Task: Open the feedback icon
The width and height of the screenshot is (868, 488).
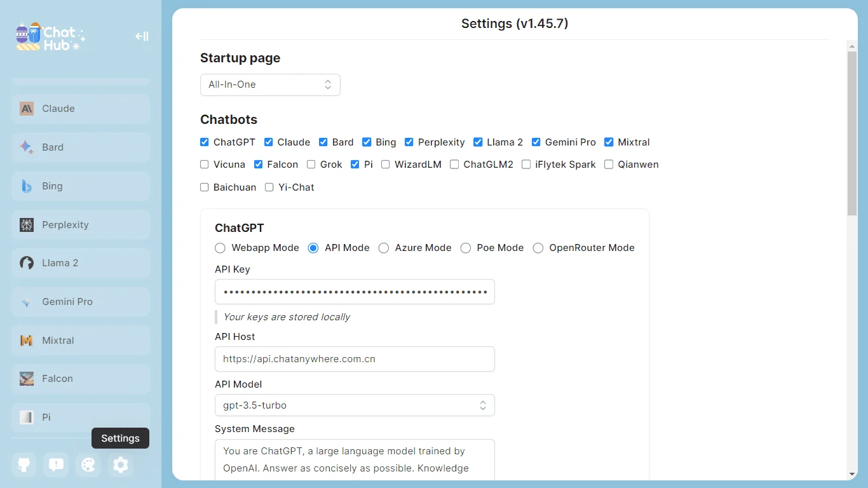Action: (x=56, y=465)
